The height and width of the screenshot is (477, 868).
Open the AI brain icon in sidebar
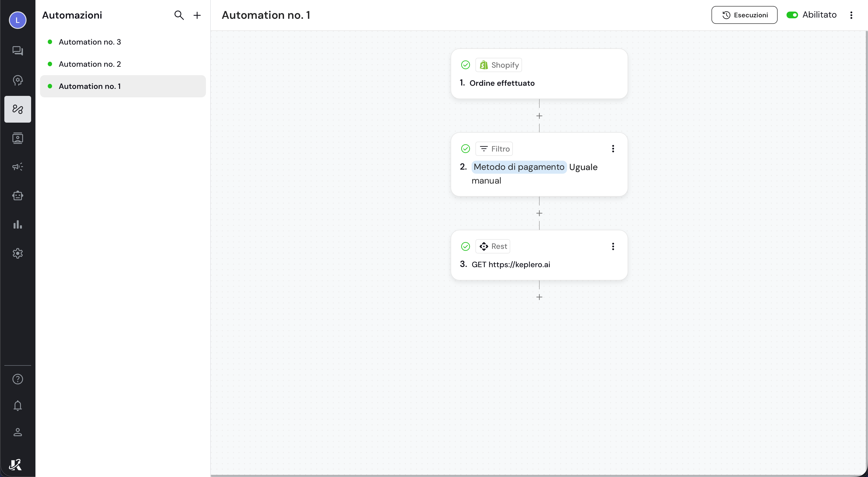click(18, 80)
